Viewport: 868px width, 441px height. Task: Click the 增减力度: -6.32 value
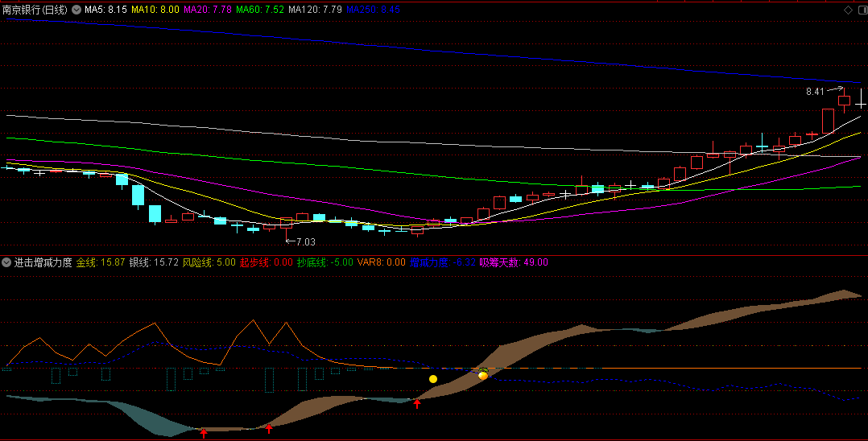tap(443, 262)
